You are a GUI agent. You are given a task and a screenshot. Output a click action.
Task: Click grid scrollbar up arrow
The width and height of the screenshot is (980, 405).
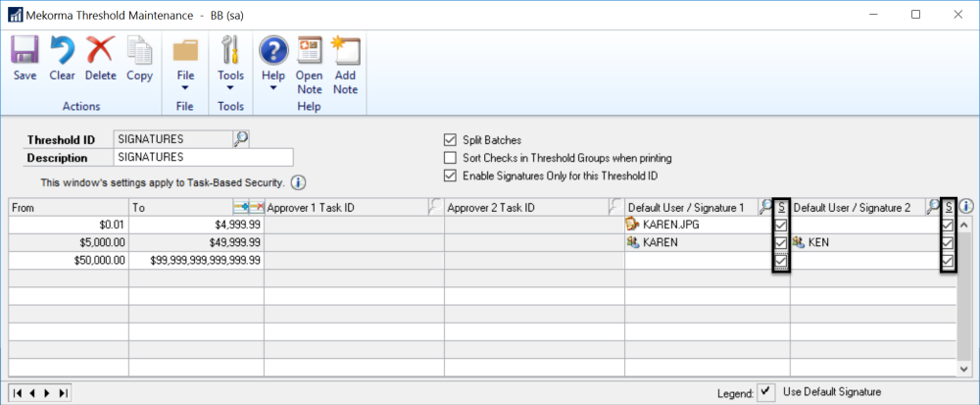click(963, 225)
